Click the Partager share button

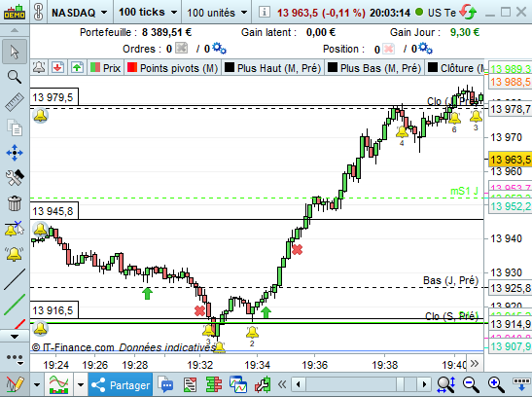pyautogui.click(x=121, y=384)
